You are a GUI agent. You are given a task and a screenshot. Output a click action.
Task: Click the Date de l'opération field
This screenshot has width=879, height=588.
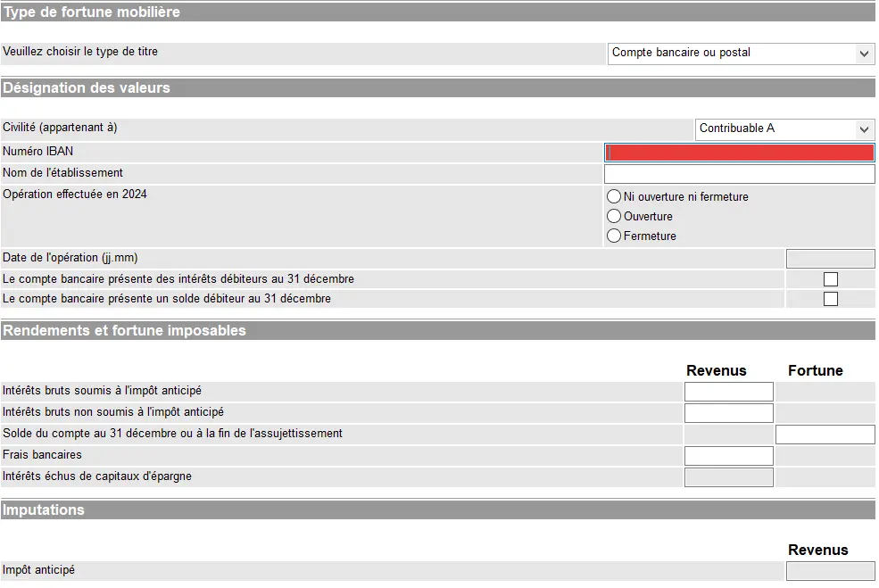(830, 259)
